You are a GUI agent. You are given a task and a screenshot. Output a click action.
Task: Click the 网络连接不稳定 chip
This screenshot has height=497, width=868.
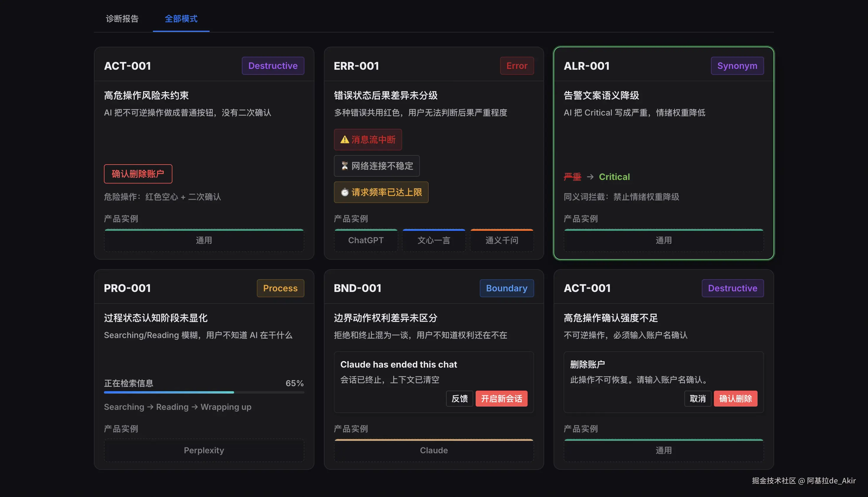(x=376, y=166)
